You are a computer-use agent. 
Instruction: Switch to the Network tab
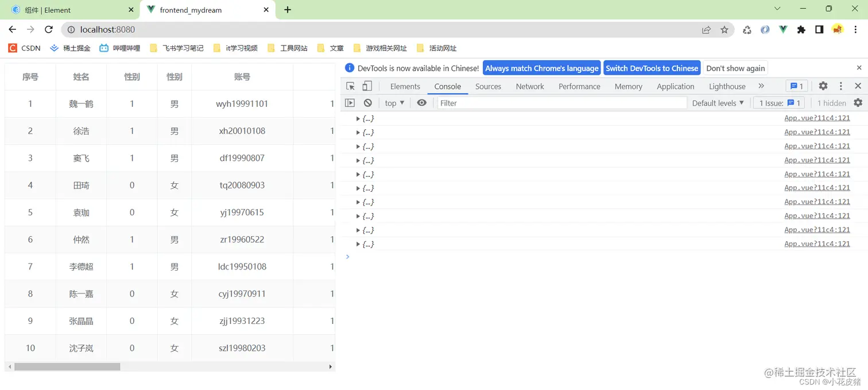click(x=530, y=86)
